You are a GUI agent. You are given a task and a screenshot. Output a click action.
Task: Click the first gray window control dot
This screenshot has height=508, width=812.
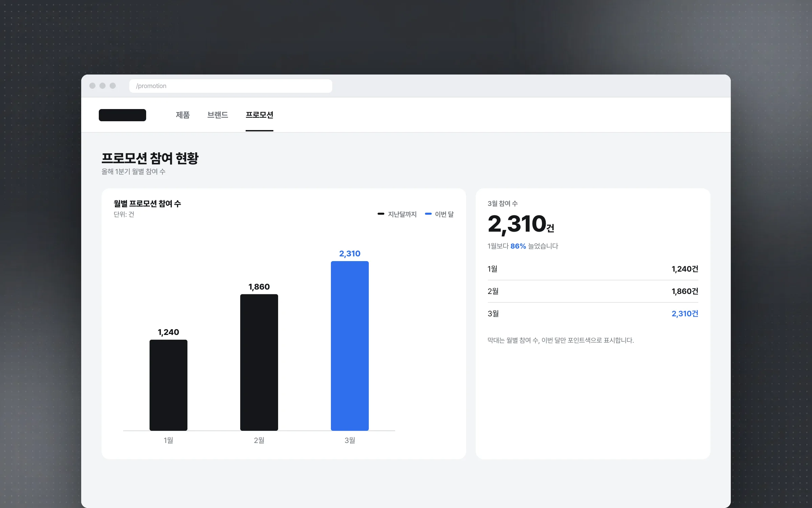(x=92, y=86)
